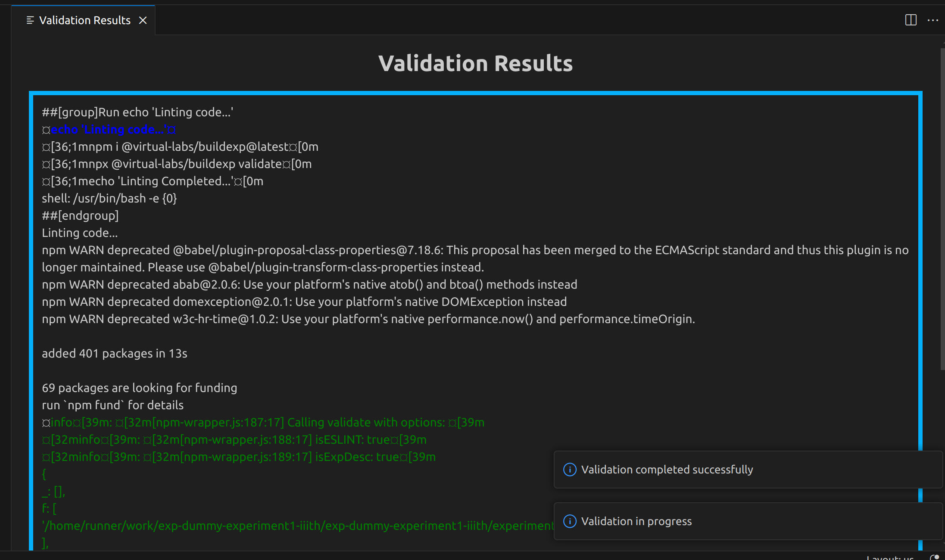Screen dimensions: 945x560
Task: Click the '##[endgroup]' log line
Action: [x=80, y=215]
